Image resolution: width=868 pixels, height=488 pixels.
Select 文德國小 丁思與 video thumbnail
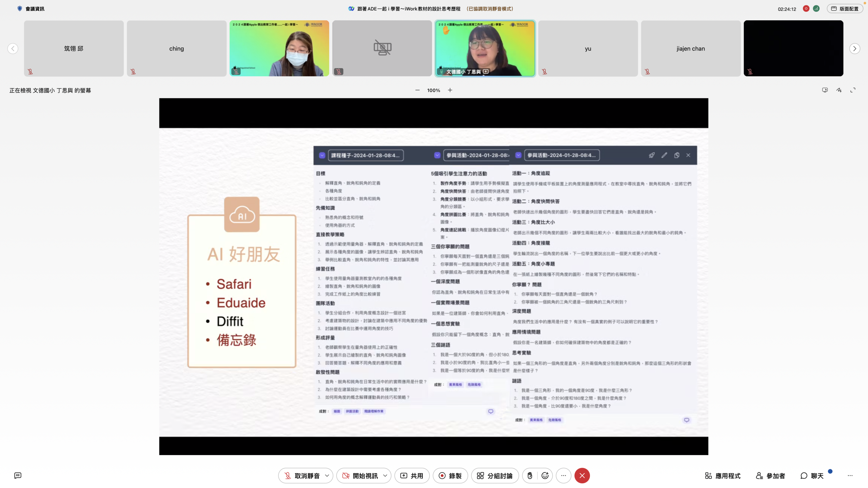485,48
